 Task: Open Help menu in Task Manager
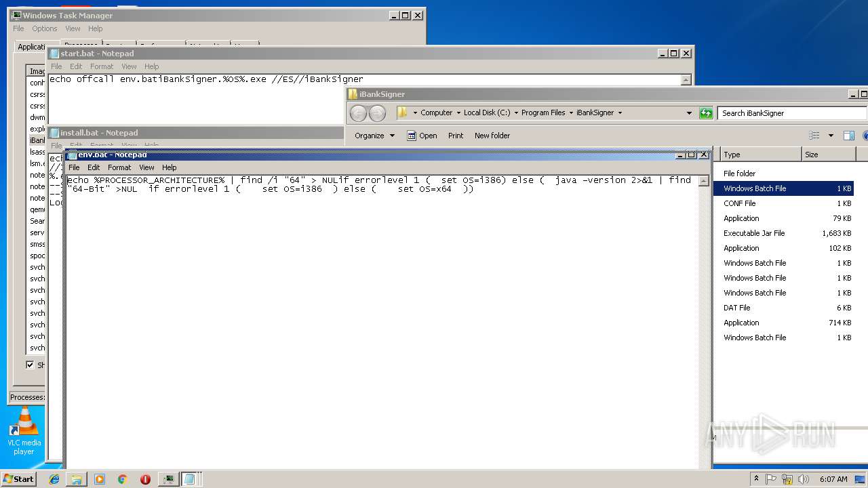(x=96, y=28)
